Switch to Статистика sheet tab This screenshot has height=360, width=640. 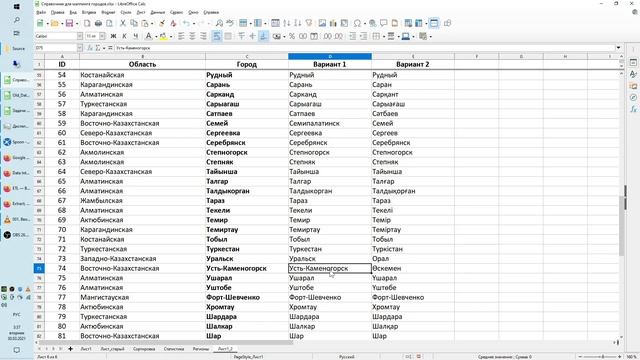pos(173,349)
